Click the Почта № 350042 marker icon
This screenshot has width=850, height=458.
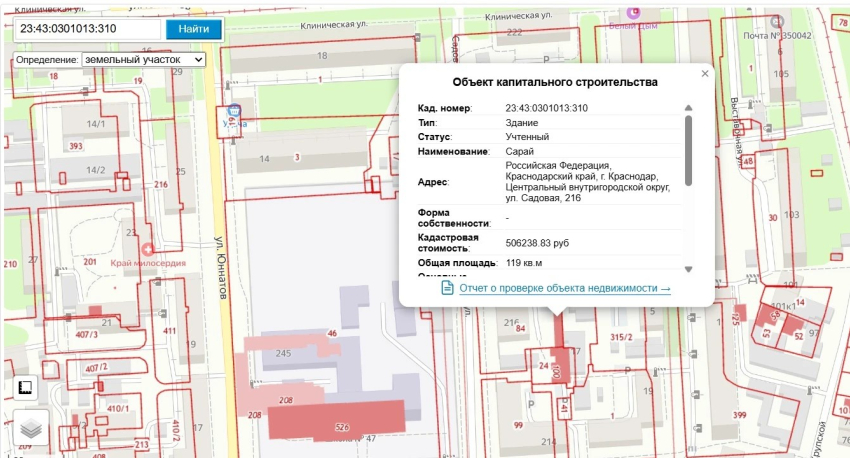pyautogui.click(x=777, y=22)
